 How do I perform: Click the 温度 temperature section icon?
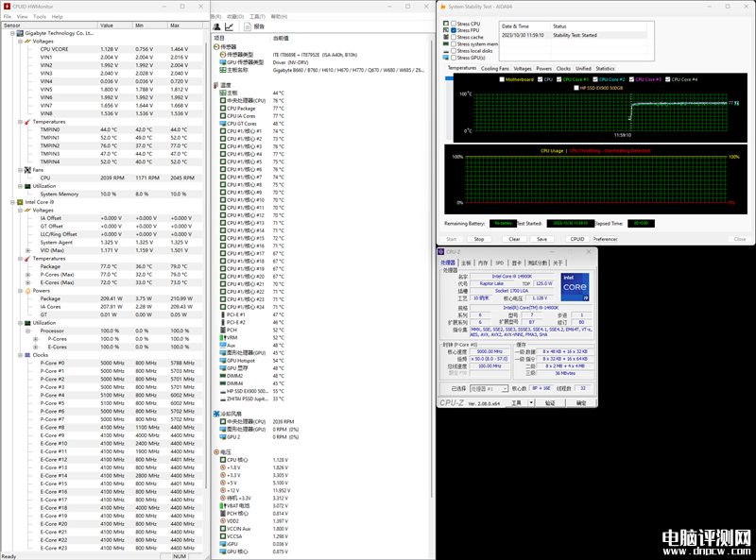click(216, 85)
